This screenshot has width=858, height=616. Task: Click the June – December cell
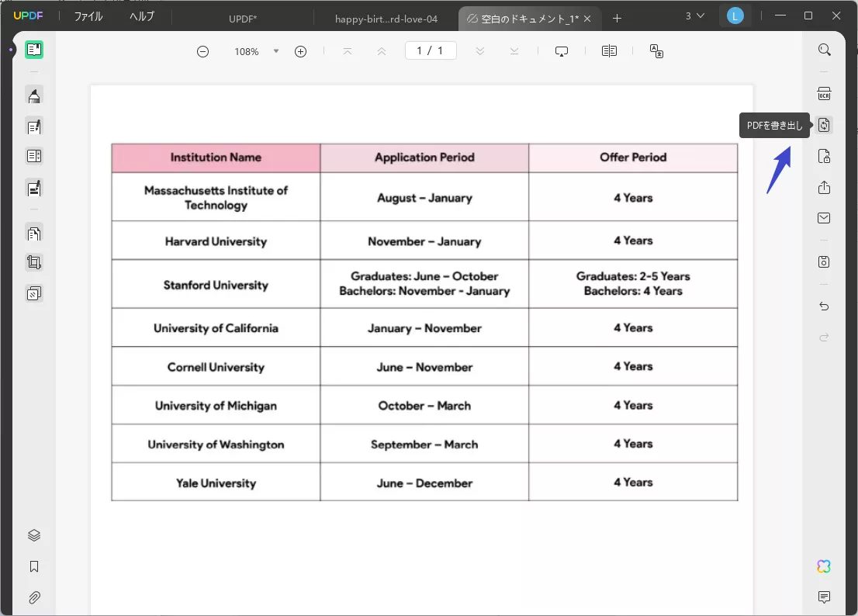point(424,483)
